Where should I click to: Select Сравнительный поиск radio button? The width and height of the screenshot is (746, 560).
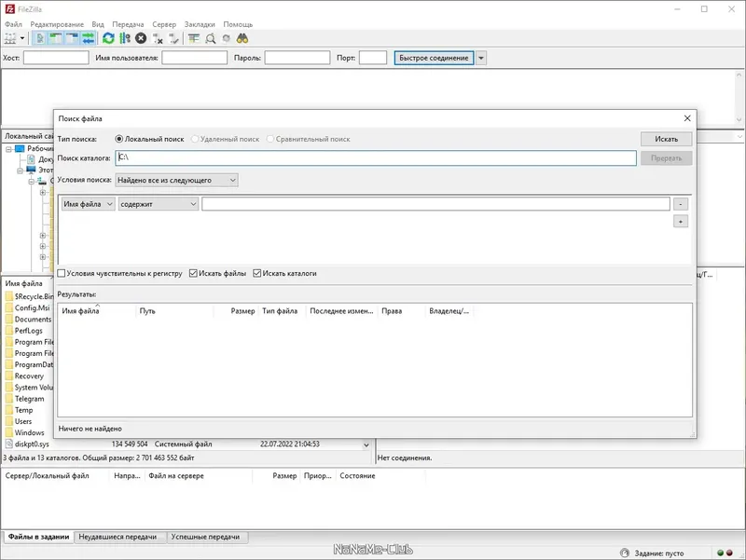(270, 139)
